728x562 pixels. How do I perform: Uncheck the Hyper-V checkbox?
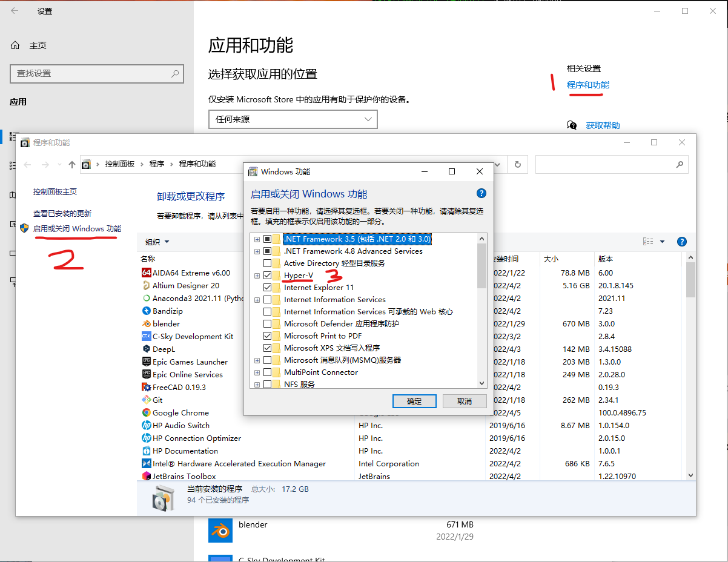(x=268, y=276)
